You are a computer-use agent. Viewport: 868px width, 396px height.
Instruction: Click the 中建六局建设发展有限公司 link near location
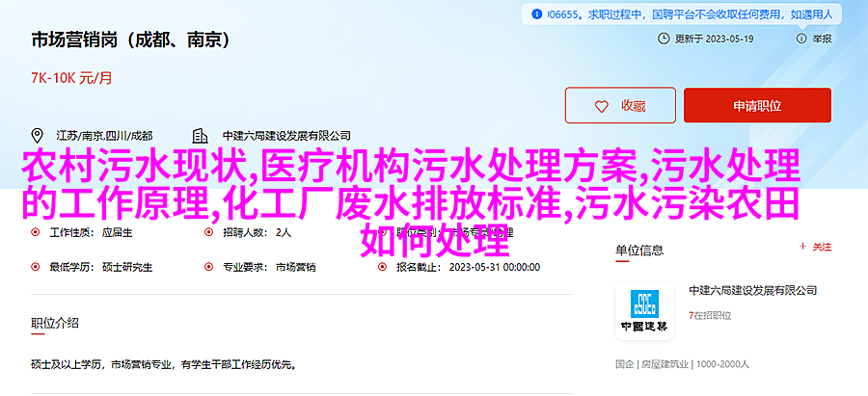286,136
